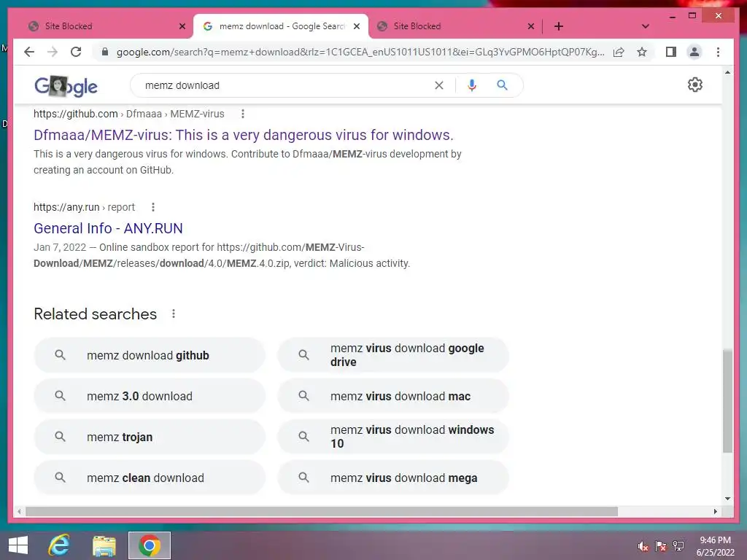Open the taskbar clock and date
The image size is (747, 560).
(x=715, y=546)
